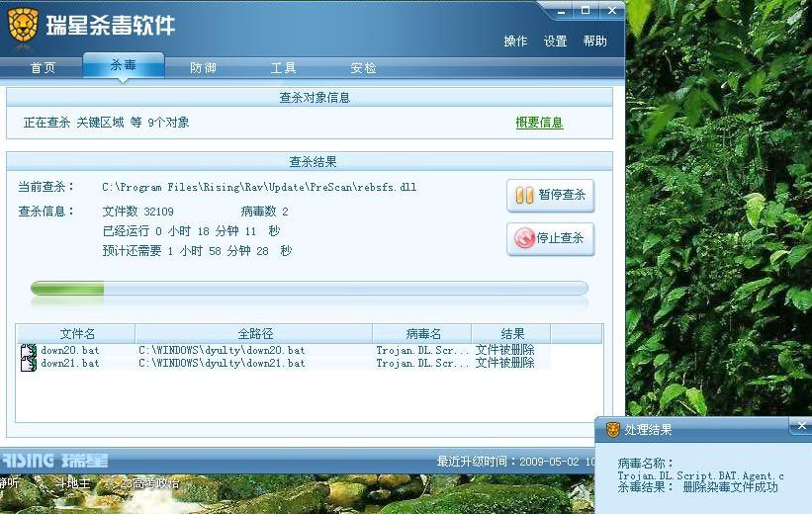This screenshot has width=812, height=514.
Task: Sort by 病毒名 column header
Action: pyautogui.click(x=422, y=334)
